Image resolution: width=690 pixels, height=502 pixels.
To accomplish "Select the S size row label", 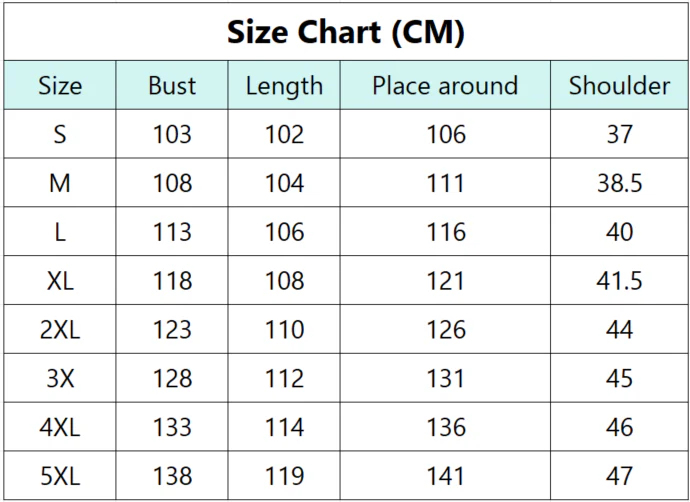I will 60,135.
